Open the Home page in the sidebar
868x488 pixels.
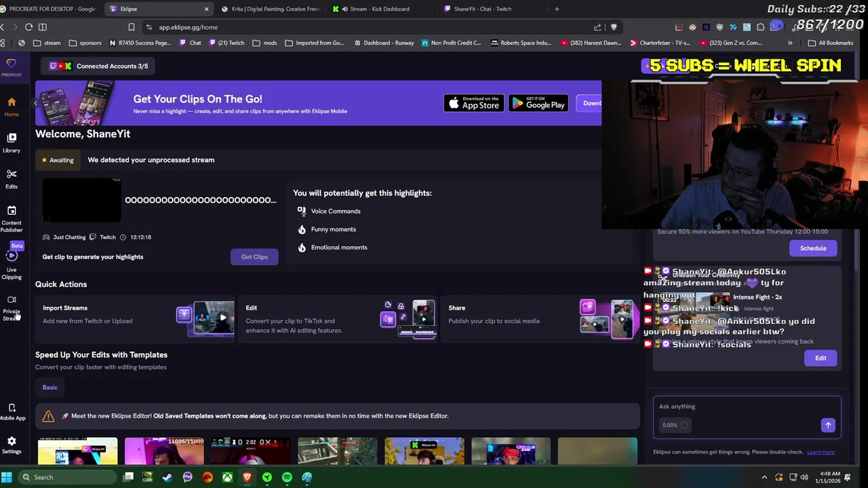[x=12, y=106]
